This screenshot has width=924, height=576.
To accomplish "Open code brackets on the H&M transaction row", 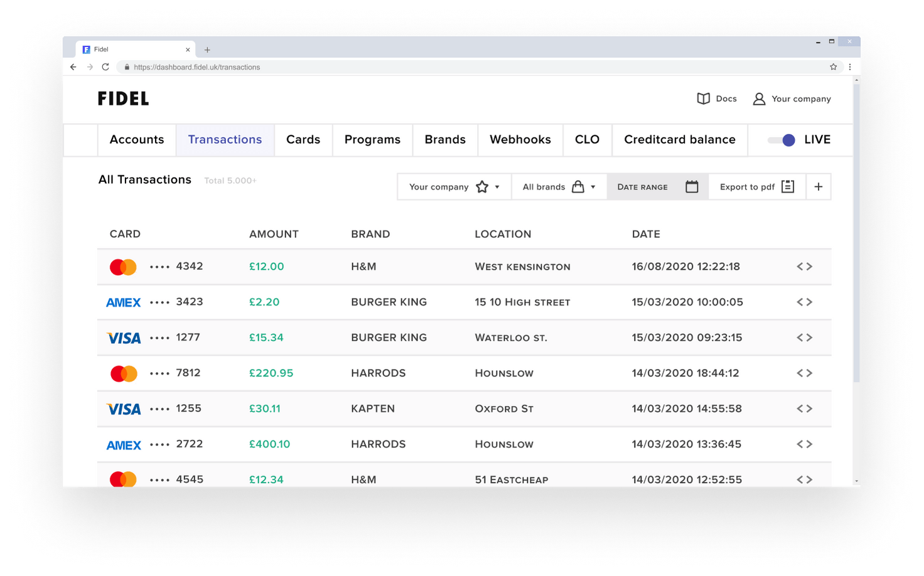I will pos(804,266).
